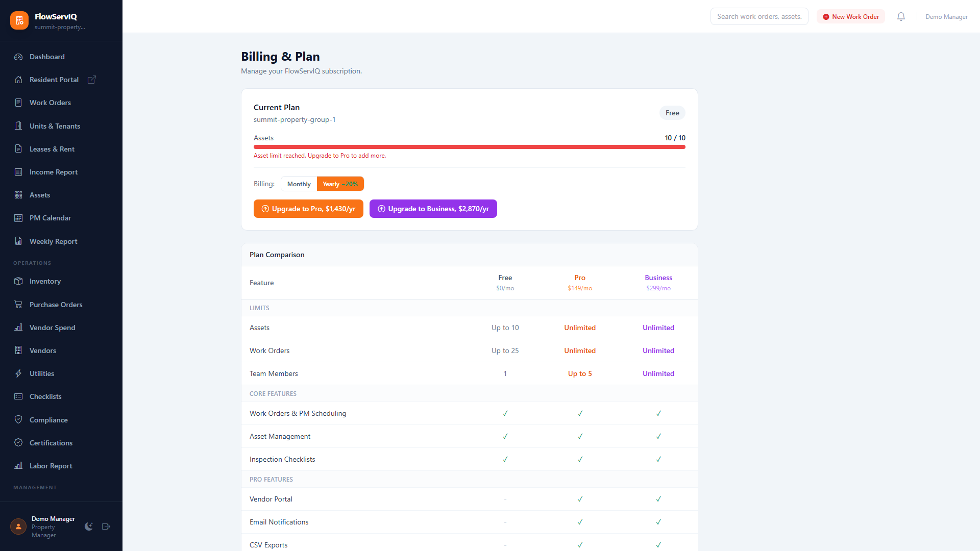Click the New Work Order button
980x551 pixels.
point(851,16)
